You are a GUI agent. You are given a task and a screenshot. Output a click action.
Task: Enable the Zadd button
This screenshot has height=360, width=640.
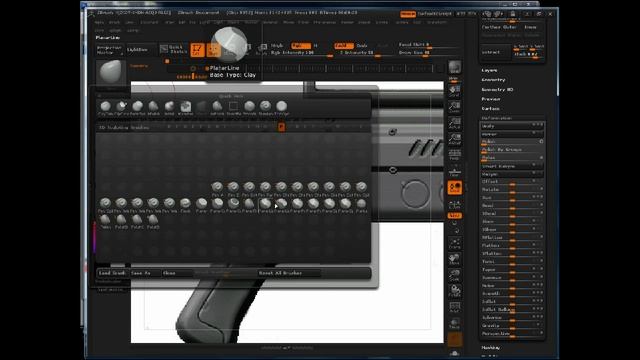tap(344, 46)
